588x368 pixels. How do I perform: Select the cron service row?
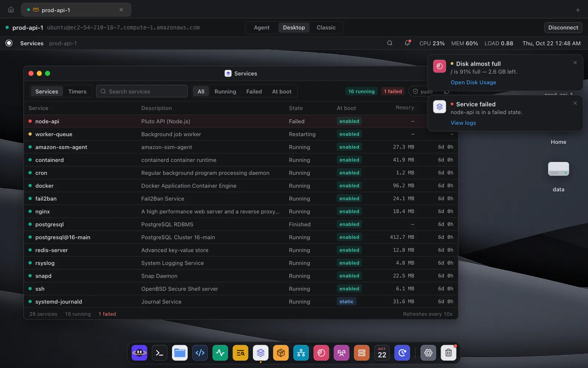point(241,173)
